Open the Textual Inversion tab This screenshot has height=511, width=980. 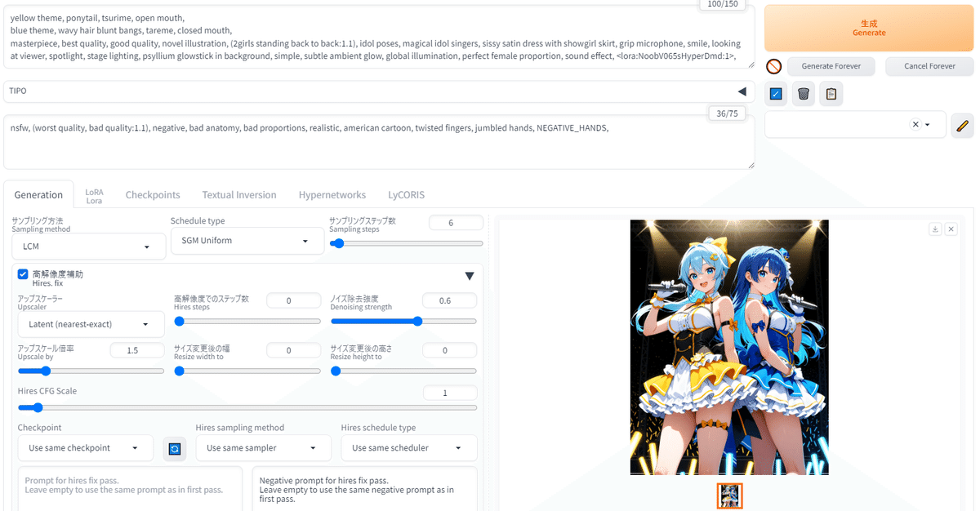coord(239,194)
